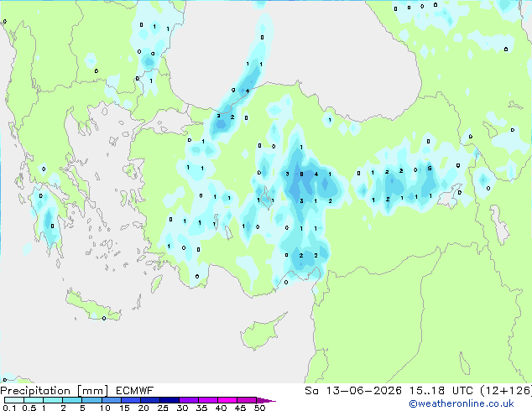
Task: Select legend swatch between 20 and 25
Action: (149, 400)
